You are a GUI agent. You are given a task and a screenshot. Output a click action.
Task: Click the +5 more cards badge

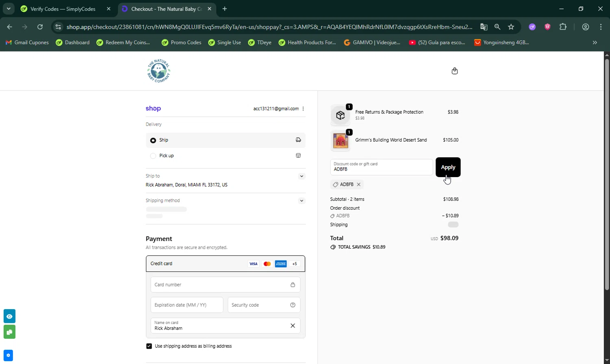click(x=295, y=264)
